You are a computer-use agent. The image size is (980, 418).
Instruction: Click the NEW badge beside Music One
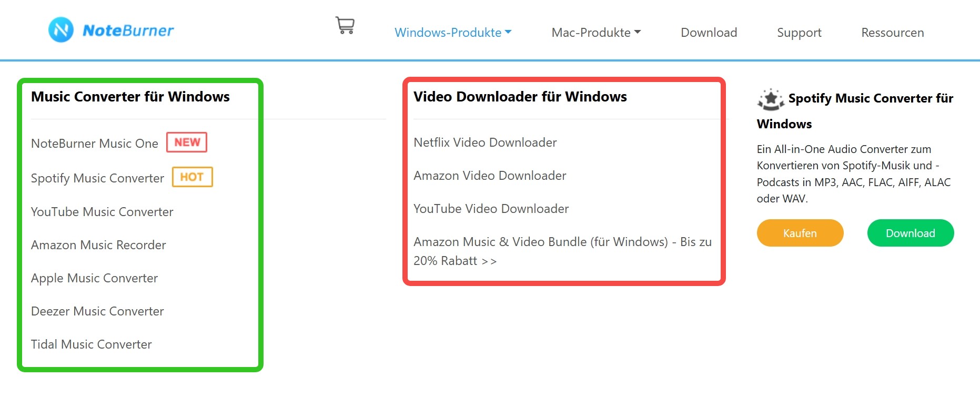(x=187, y=142)
